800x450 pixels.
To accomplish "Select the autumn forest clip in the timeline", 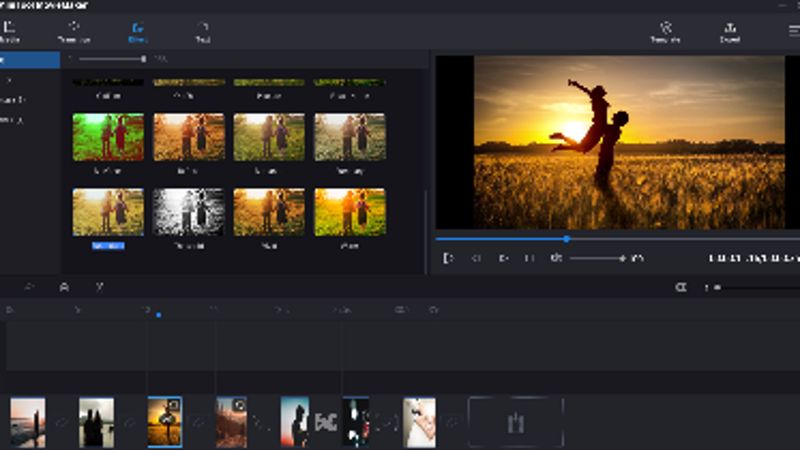I will (x=231, y=422).
